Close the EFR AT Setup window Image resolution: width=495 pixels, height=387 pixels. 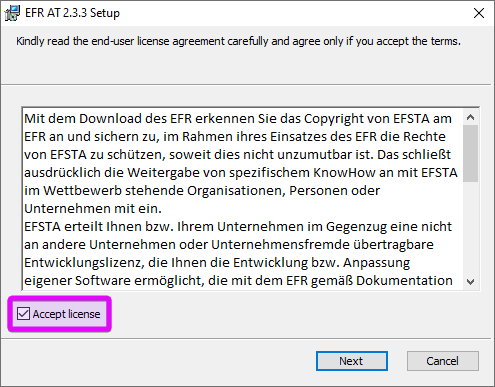point(479,13)
